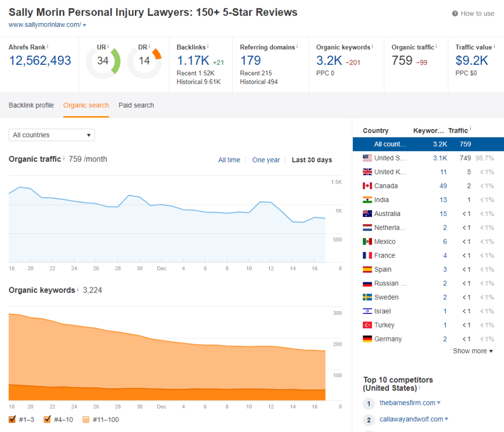Click the UR 34 gauge

(x=103, y=62)
